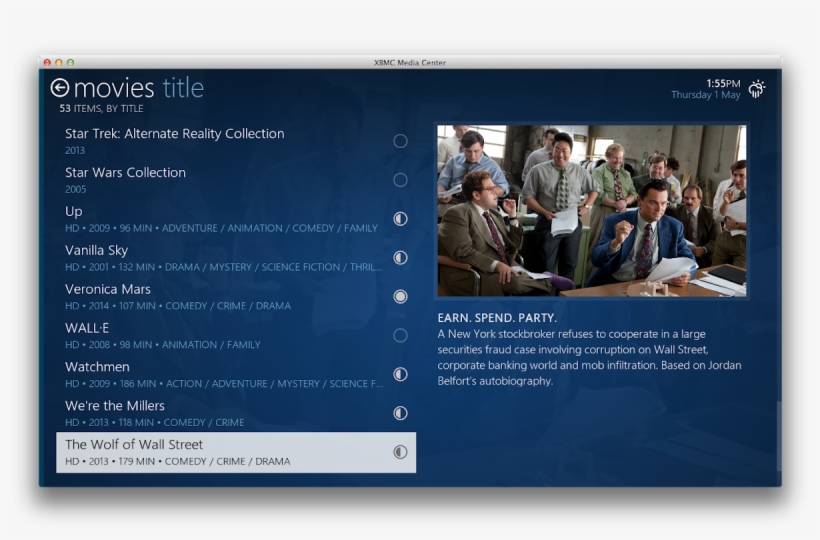Click the Wolf of Wall Street fanart image
The width and height of the screenshot is (820, 540).
591,211
